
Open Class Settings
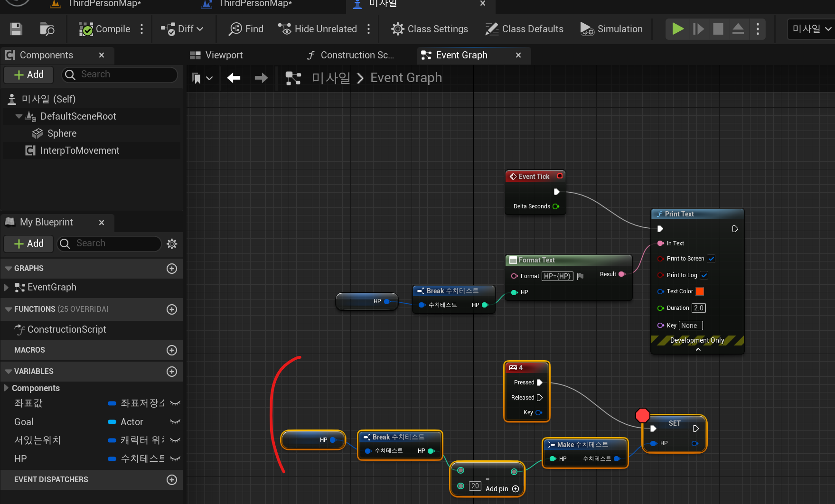coord(430,29)
